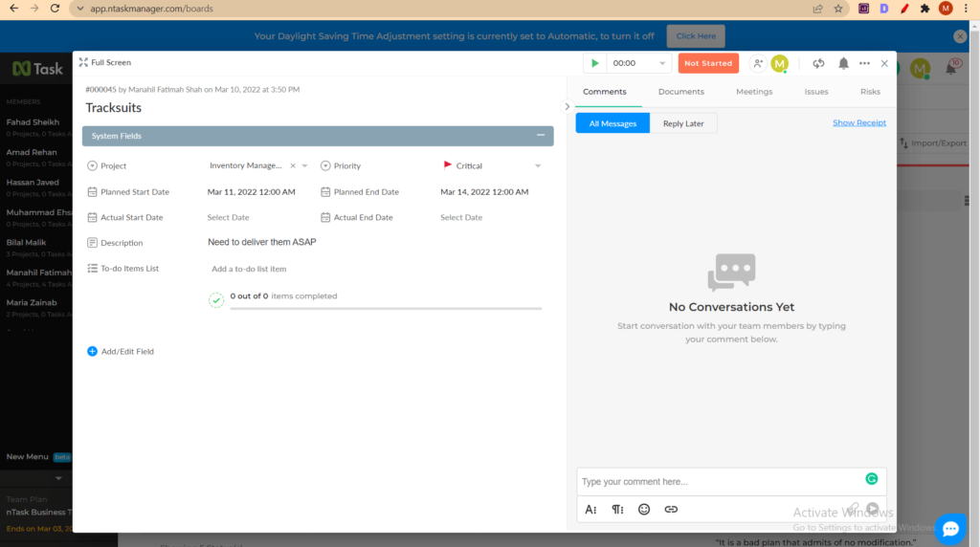This screenshot has width=980, height=547.
Task: Switch to the Documents tab
Action: (680, 92)
